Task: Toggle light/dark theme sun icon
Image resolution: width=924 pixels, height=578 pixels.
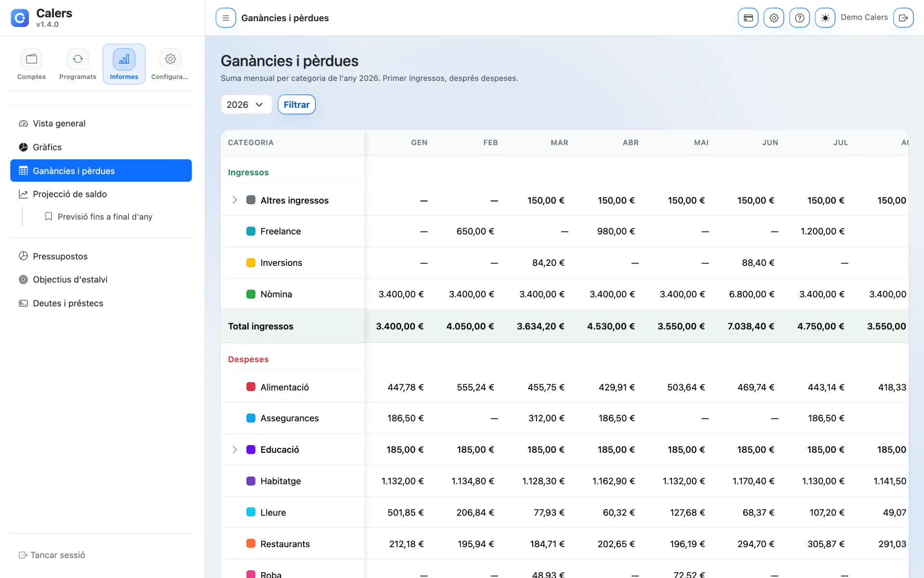Action: [x=825, y=18]
